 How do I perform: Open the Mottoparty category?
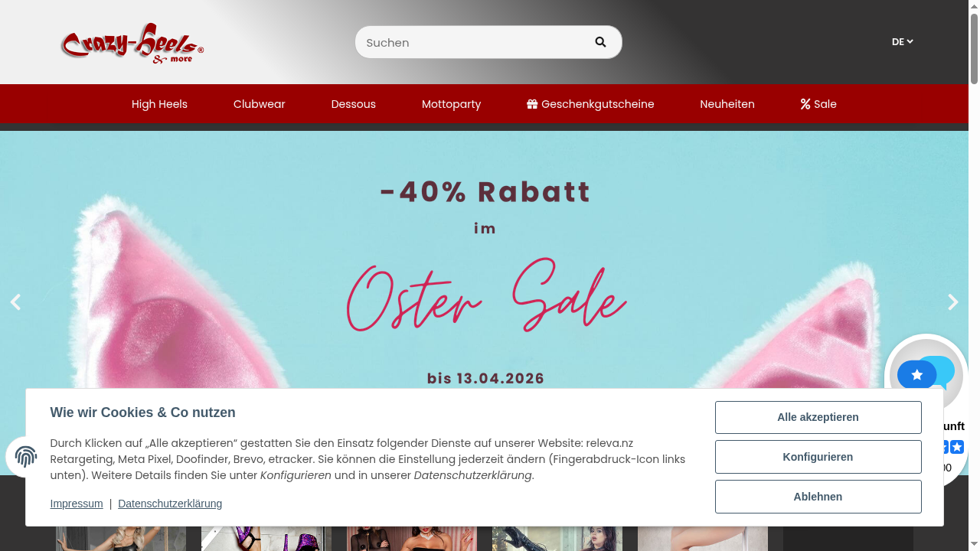point(451,104)
